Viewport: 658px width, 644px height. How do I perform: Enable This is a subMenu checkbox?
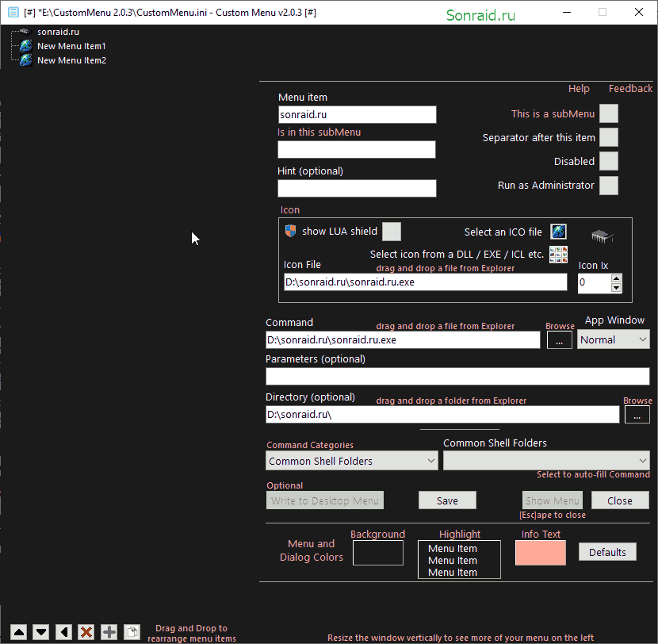click(x=609, y=113)
